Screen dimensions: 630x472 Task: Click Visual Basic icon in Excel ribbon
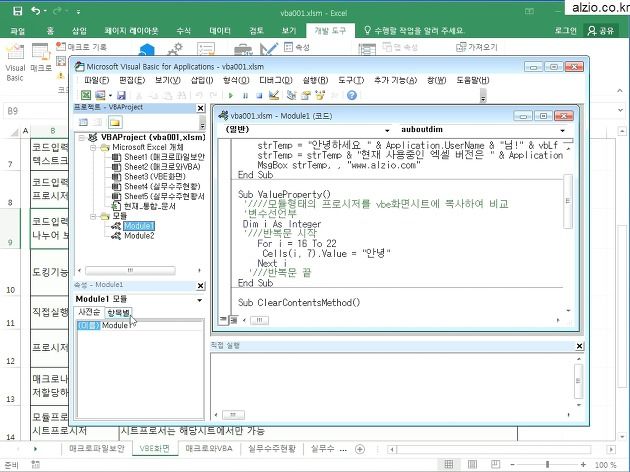click(15, 62)
